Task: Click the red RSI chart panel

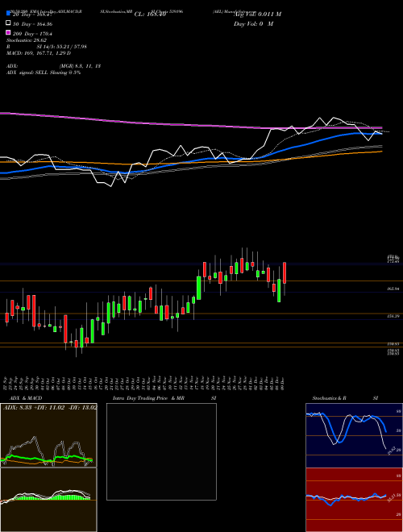Action: pyautogui.click(x=354, y=500)
